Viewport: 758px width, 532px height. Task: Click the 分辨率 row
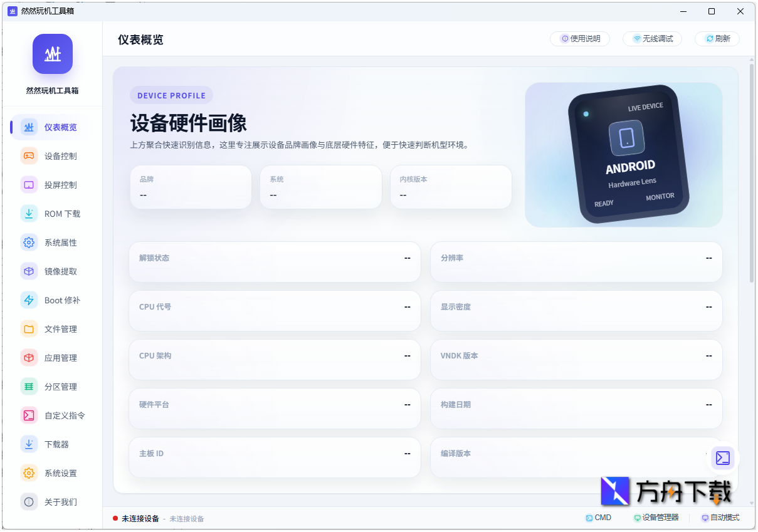tap(576, 262)
